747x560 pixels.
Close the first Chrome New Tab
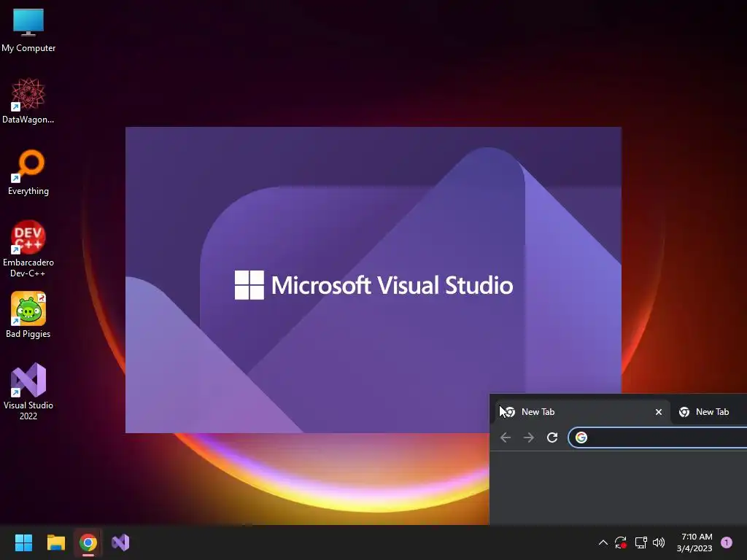[x=659, y=412]
